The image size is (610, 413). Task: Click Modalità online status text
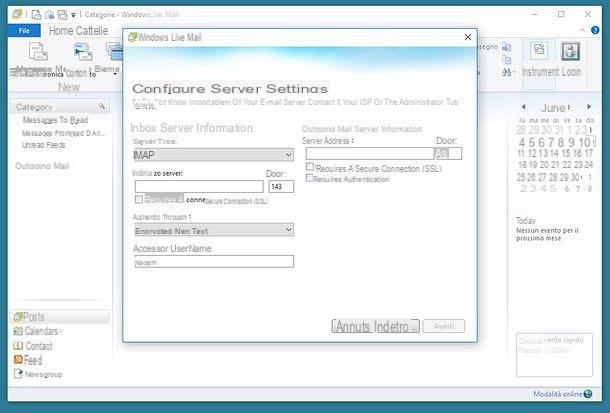pos(557,394)
